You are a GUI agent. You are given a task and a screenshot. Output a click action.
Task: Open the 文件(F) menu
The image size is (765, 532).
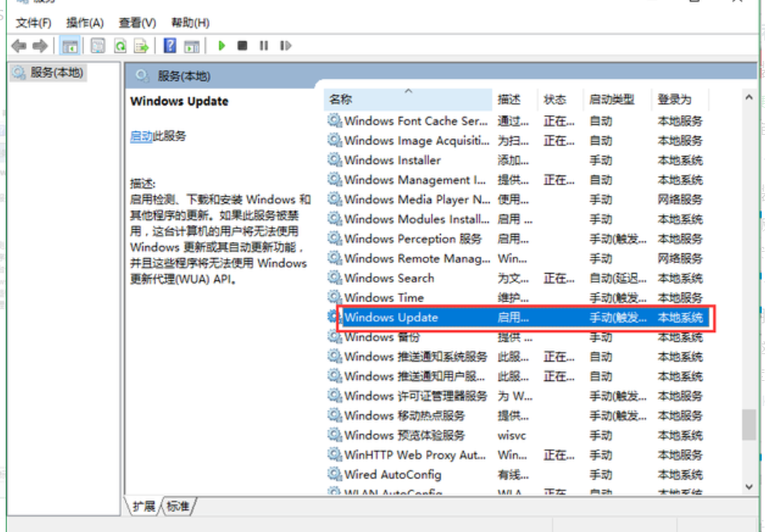click(33, 23)
